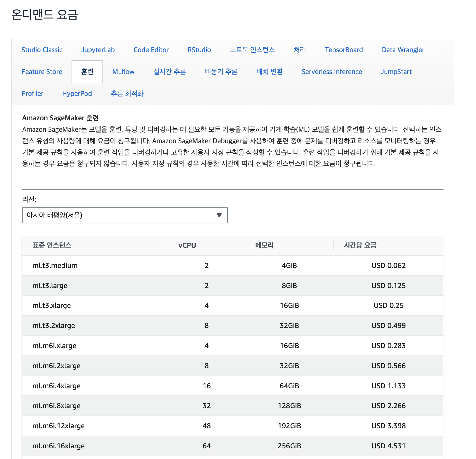Click the 메모리 column header
The image size is (476, 459).
click(264, 245)
